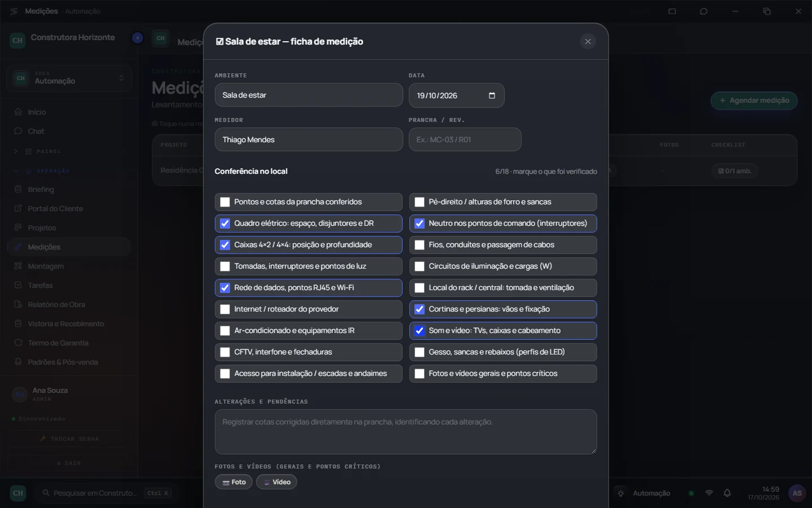The width and height of the screenshot is (812, 508).
Task: Click the Wi-Fi icon in taskbar
Action: [x=709, y=493]
